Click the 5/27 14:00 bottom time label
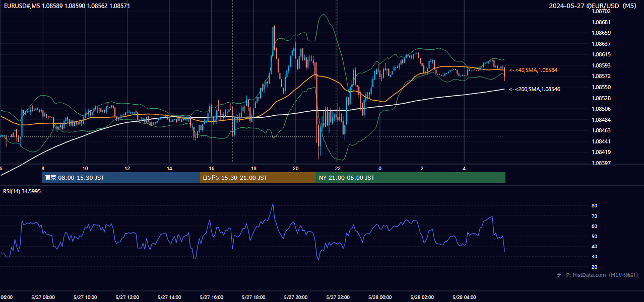The width and height of the screenshot is (644, 302). click(169, 297)
